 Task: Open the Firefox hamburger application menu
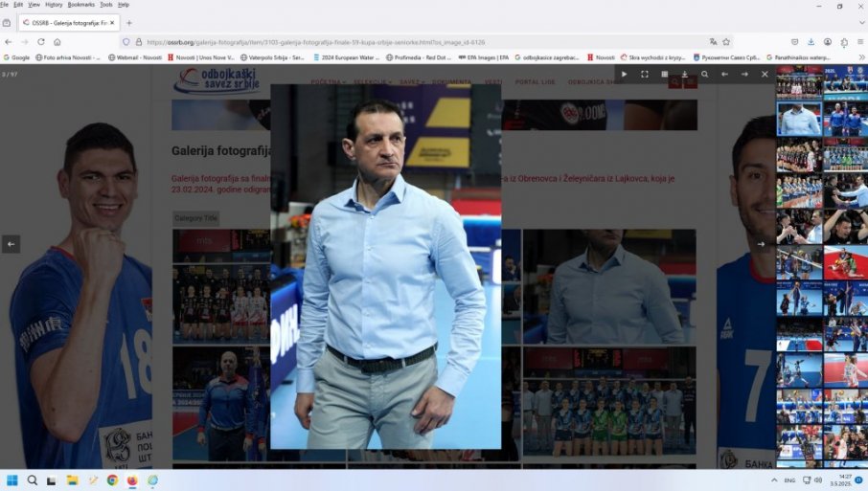[x=859, y=42]
